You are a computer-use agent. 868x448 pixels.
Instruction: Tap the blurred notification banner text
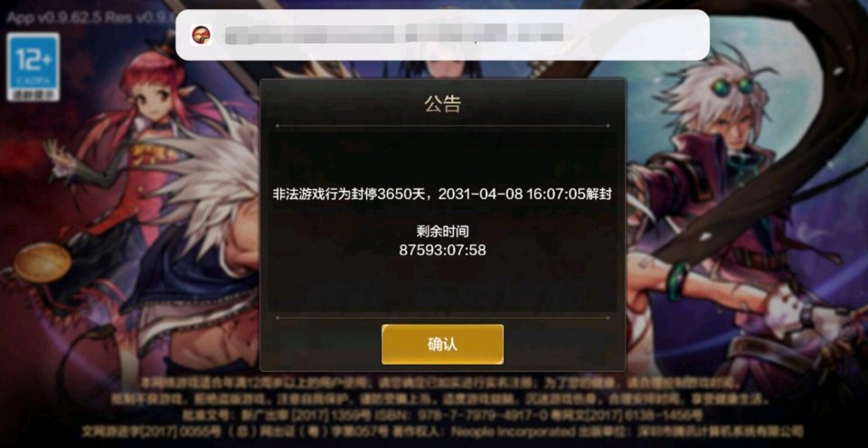click(x=393, y=34)
